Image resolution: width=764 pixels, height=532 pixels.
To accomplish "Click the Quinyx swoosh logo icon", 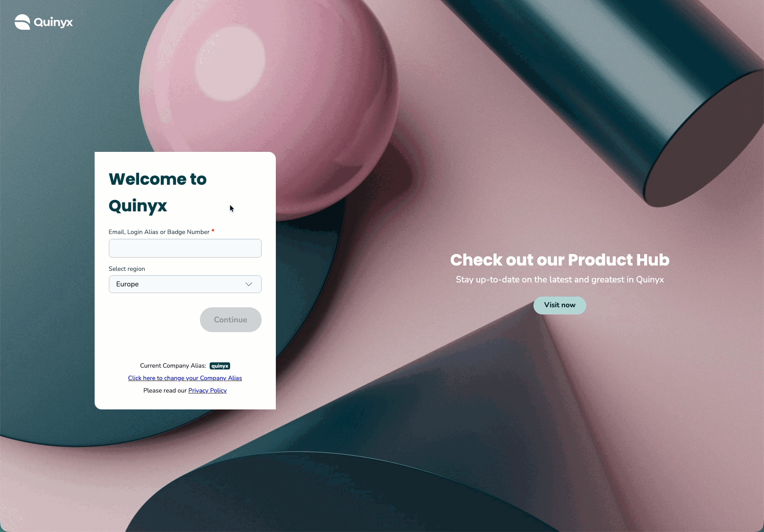I will tap(22, 22).
